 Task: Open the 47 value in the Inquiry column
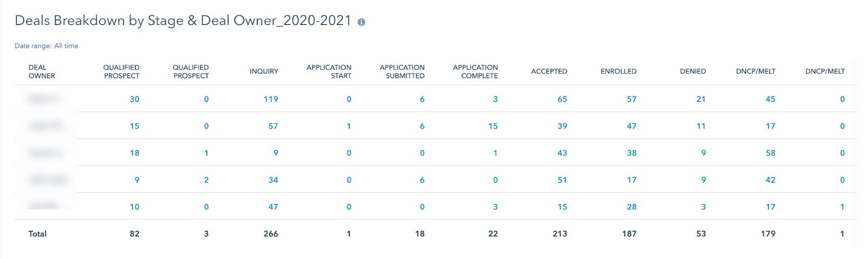[x=273, y=207]
